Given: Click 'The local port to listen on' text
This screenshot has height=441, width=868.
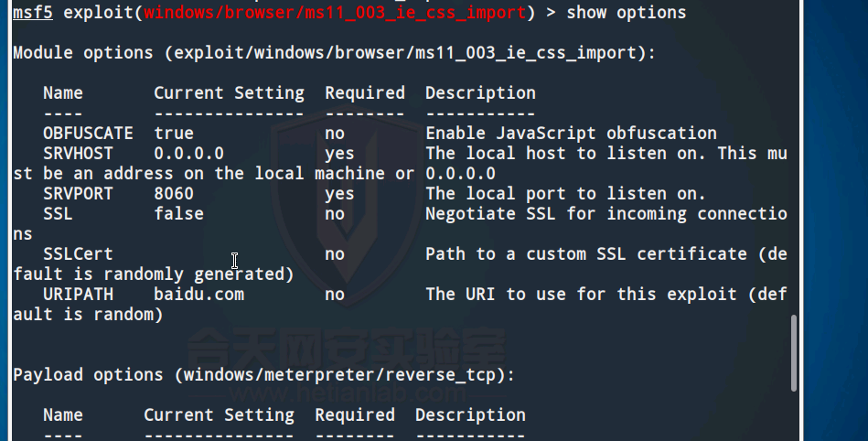Looking at the screenshot, I should (x=565, y=194).
